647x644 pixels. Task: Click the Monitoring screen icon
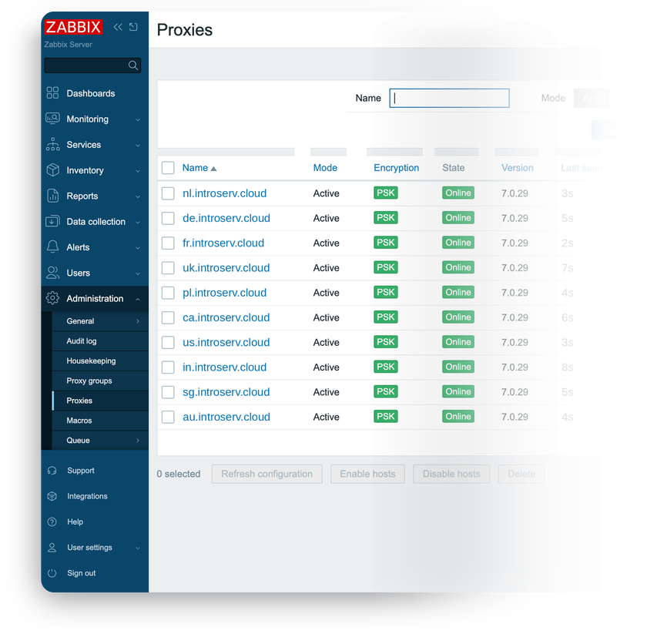tap(53, 119)
